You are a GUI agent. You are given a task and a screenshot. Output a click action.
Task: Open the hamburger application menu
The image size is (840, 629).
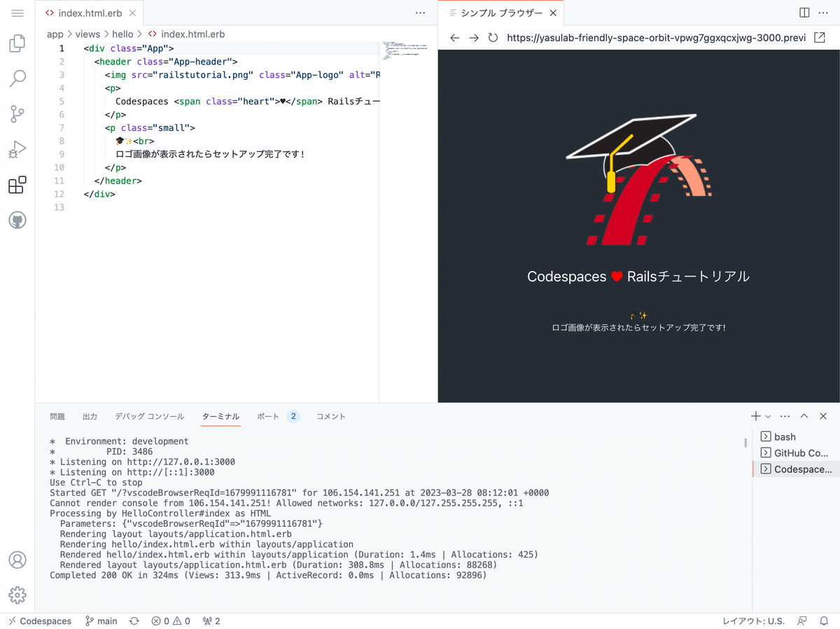pos(17,13)
